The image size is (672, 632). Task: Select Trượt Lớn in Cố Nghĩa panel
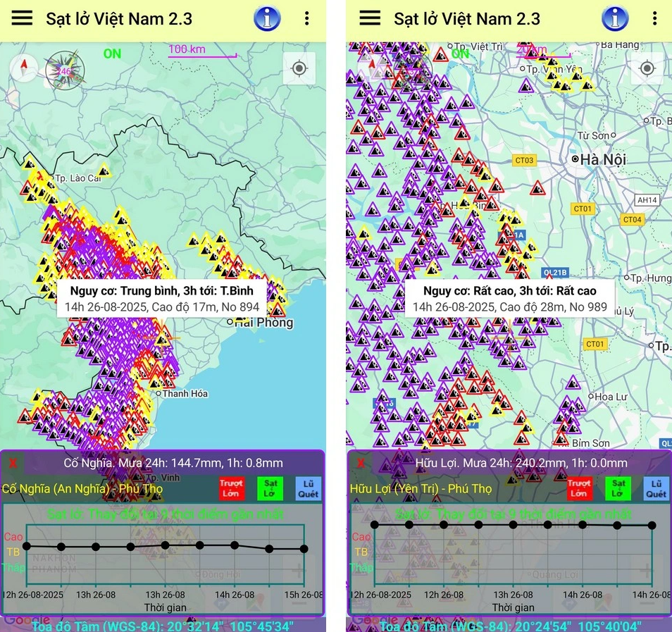point(232,489)
